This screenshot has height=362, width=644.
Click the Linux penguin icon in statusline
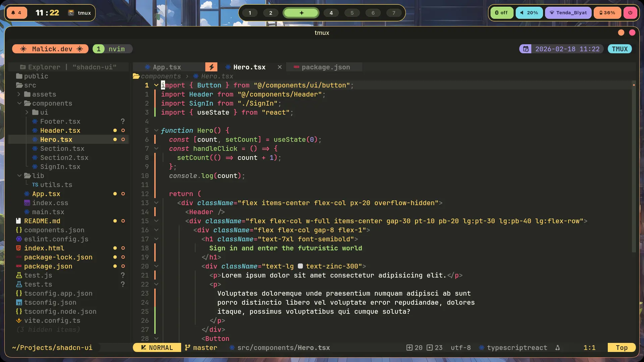pyautogui.click(x=557, y=348)
